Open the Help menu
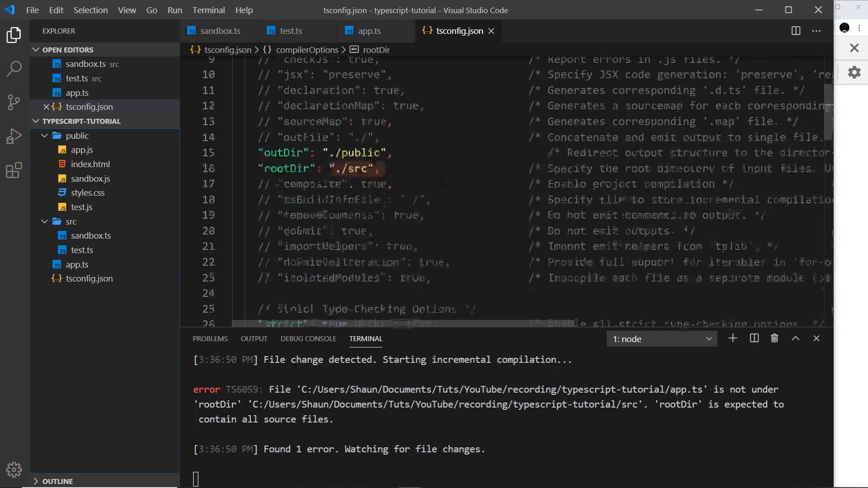 (x=244, y=10)
